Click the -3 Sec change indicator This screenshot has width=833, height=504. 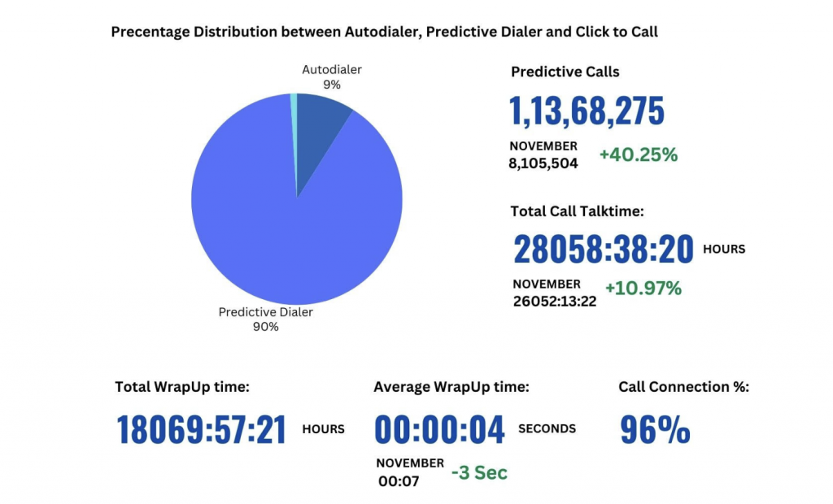tap(480, 472)
